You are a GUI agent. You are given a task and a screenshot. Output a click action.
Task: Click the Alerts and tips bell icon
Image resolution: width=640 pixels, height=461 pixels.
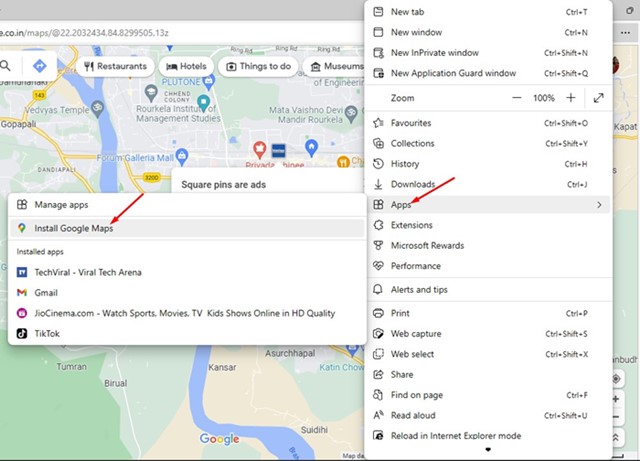[378, 290]
